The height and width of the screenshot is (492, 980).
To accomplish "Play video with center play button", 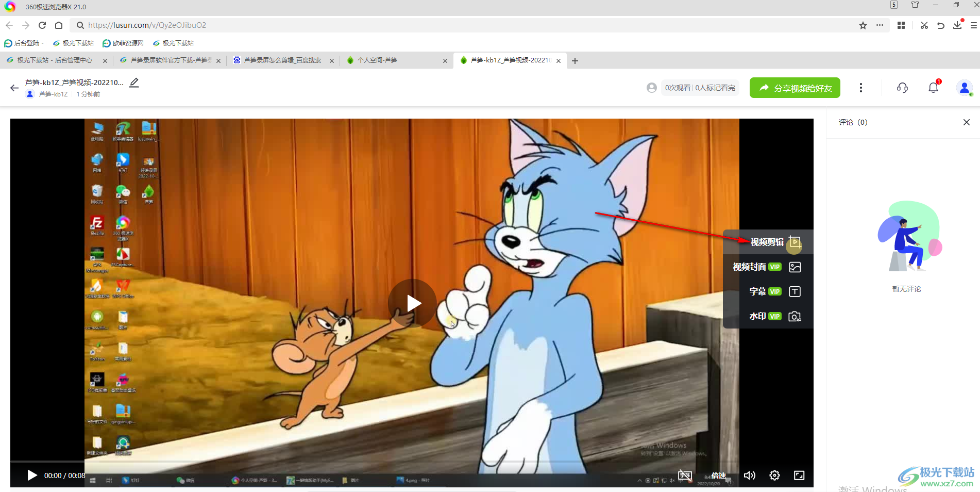I will [412, 303].
